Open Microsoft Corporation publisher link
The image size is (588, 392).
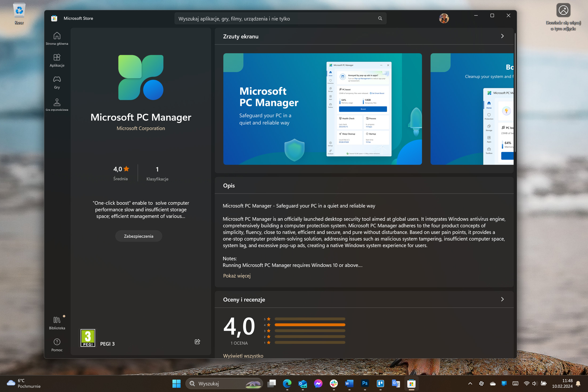[x=141, y=128]
